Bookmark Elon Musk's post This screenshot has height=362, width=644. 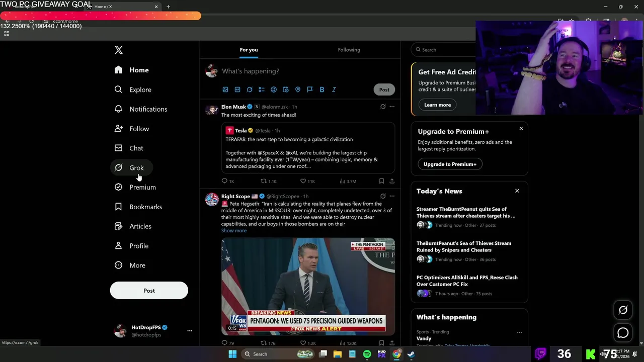[381, 181]
